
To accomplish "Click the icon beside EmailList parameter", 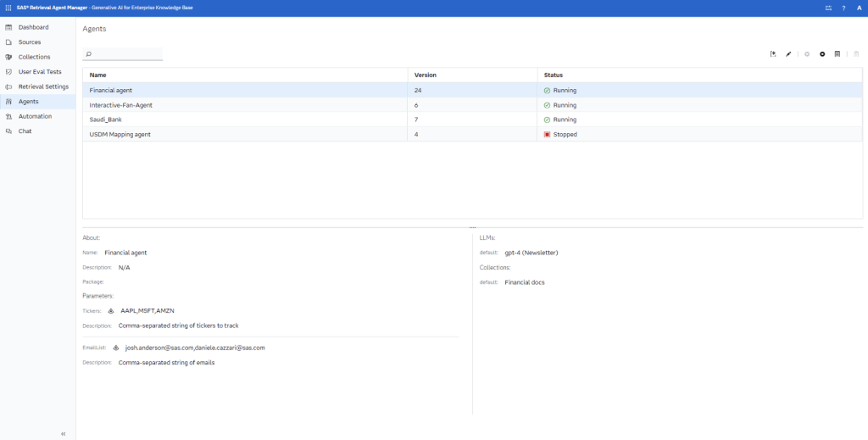I will pyautogui.click(x=116, y=348).
